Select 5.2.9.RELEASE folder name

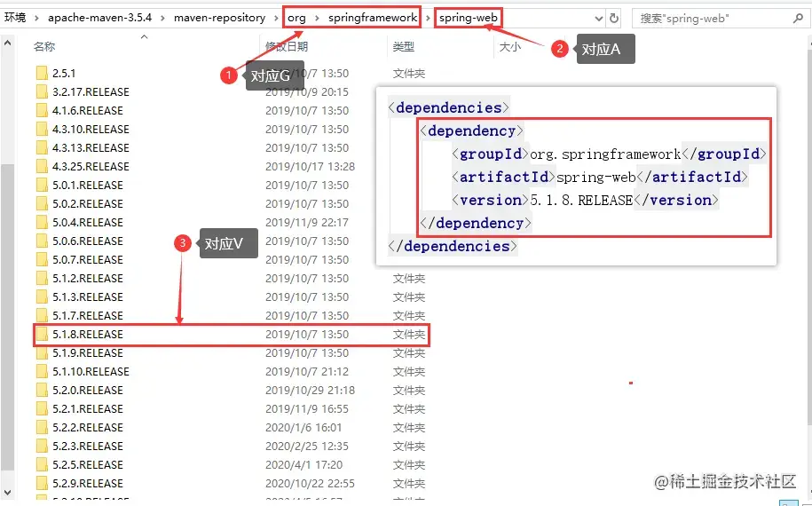(x=88, y=483)
